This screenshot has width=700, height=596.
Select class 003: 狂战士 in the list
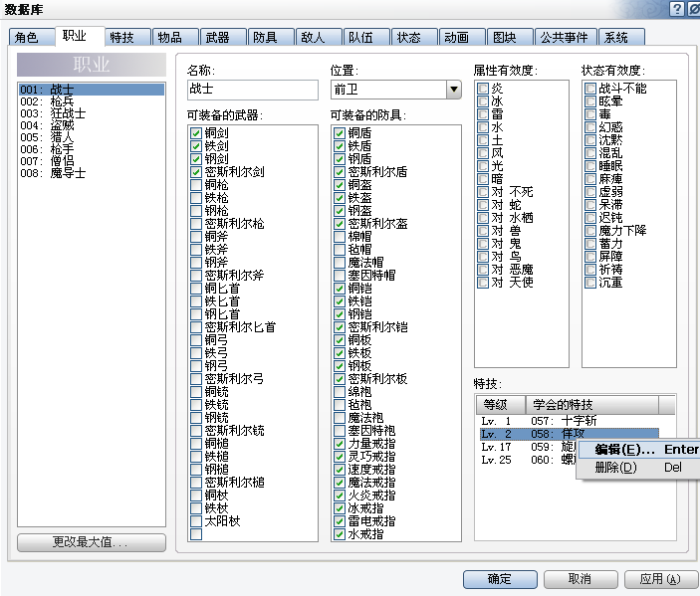(x=92, y=113)
